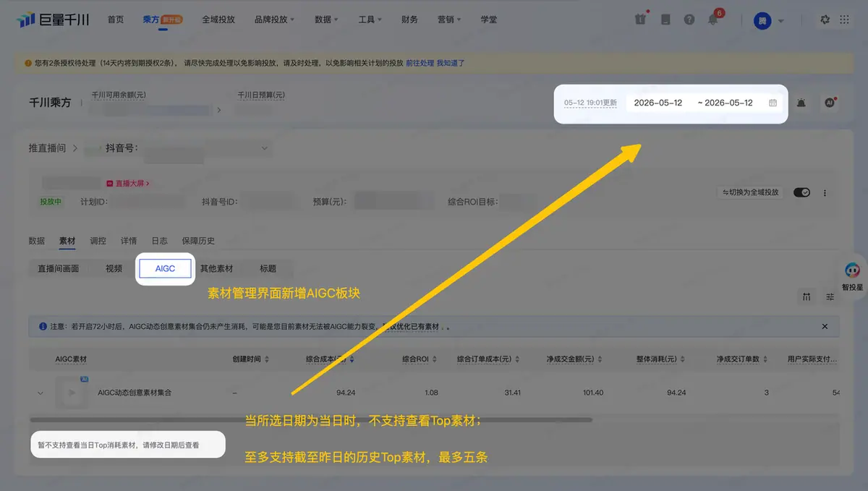Open the 智投星 assistant widget
868x491 pixels.
click(x=852, y=276)
